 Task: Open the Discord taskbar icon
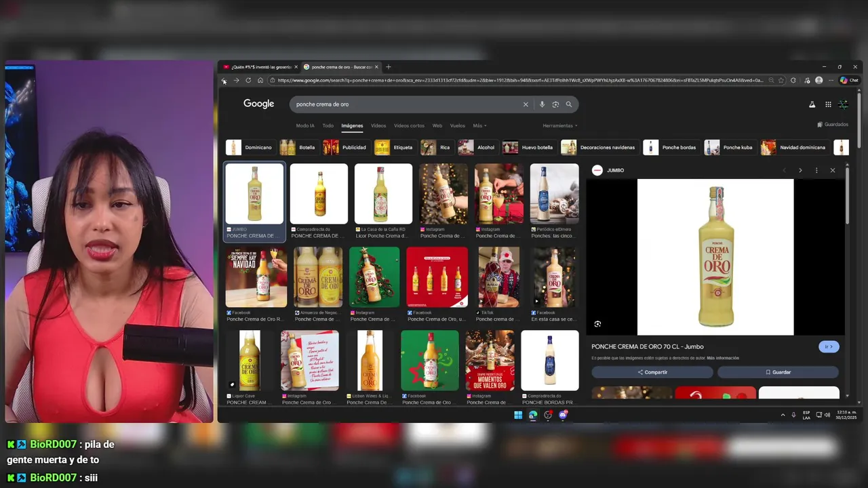tap(563, 415)
